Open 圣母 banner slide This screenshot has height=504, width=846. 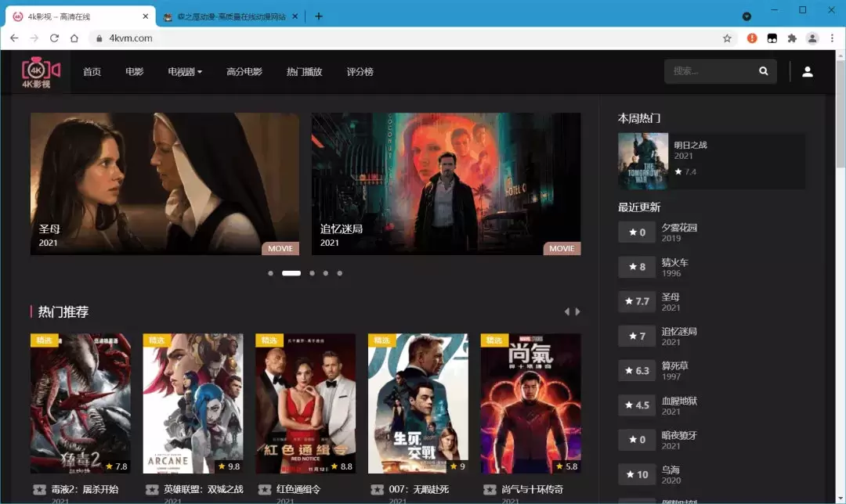(164, 184)
